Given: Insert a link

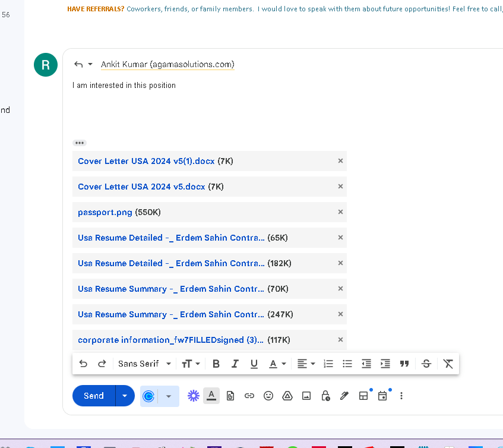Looking at the screenshot, I should (x=249, y=396).
